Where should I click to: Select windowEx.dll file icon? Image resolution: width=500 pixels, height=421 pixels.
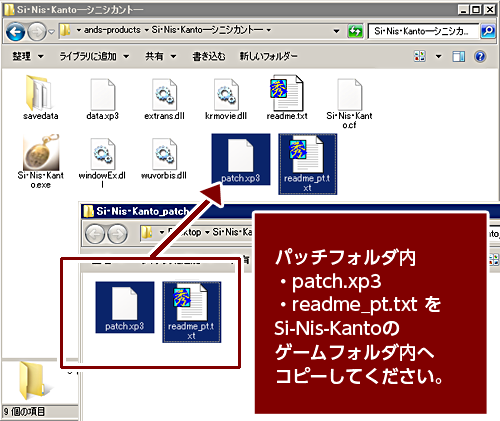coord(102,162)
